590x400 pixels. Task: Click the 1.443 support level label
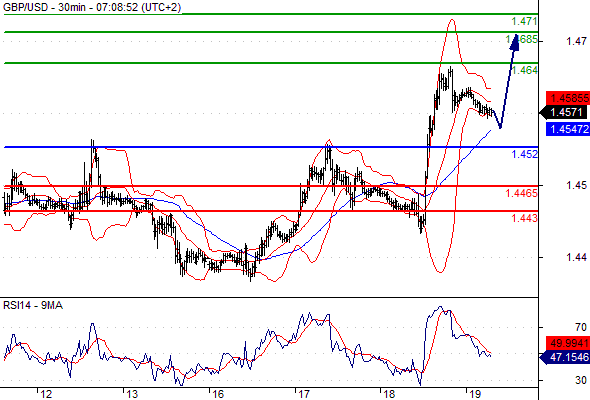(x=525, y=218)
